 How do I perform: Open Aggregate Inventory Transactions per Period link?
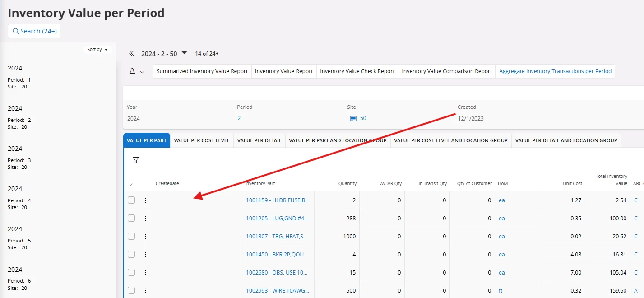click(x=555, y=71)
